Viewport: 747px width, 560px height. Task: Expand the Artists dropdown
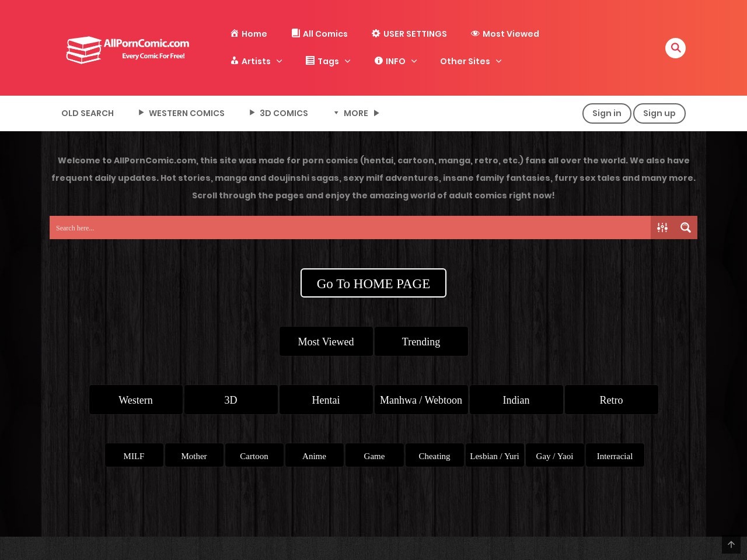[256, 61]
